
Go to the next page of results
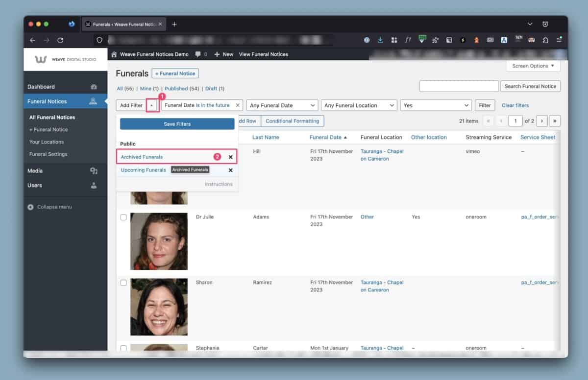541,121
